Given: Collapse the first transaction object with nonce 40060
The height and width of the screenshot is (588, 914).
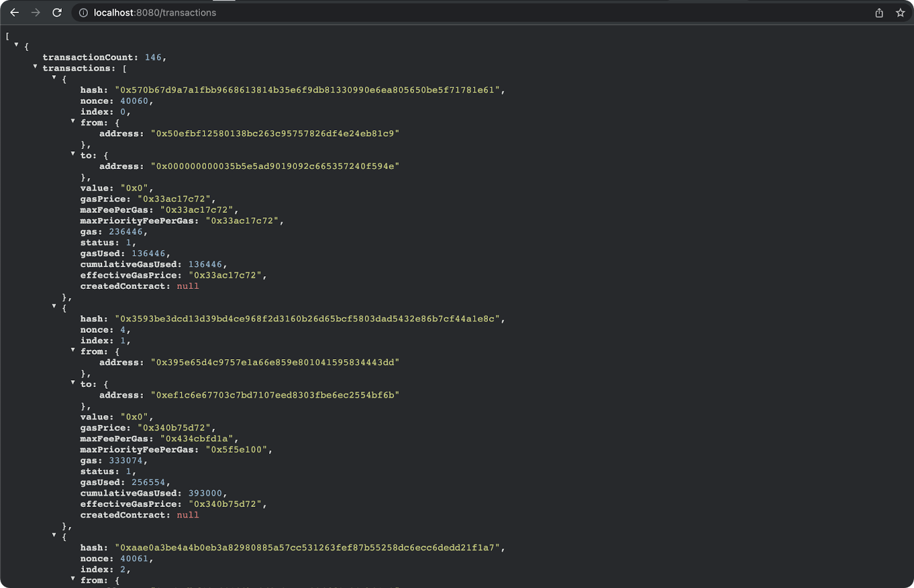Looking at the screenshot, I should [x=54, y=78].
